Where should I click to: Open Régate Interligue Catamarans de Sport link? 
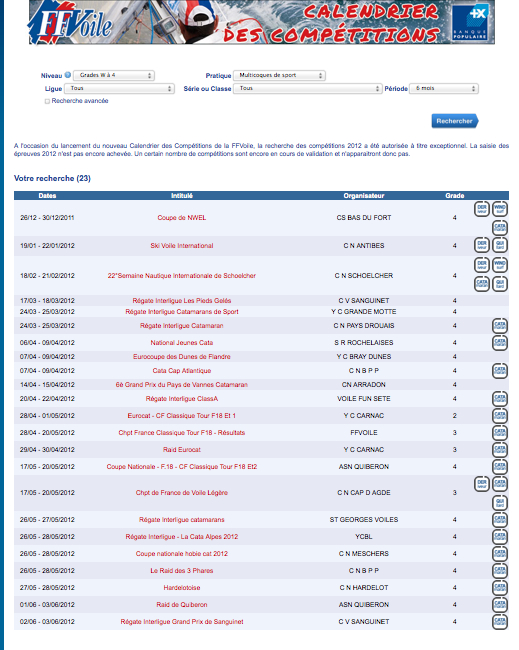(182, 312)
